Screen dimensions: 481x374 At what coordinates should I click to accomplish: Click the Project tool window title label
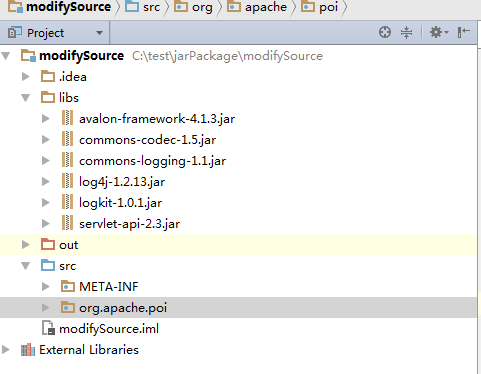pyautogui.click(x=45, y=33)
